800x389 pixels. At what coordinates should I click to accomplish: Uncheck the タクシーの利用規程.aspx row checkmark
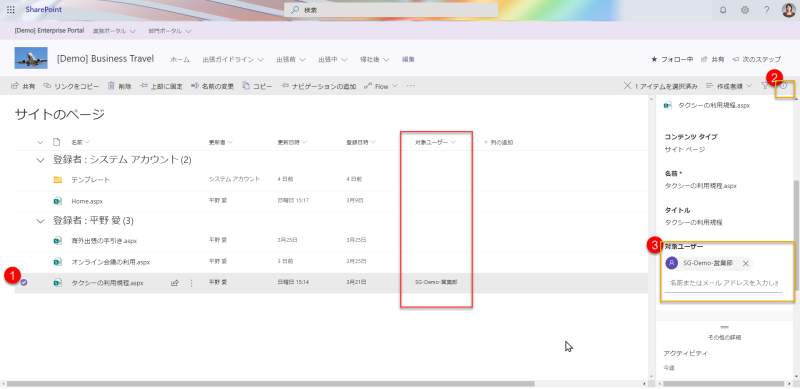coord(24,282)
